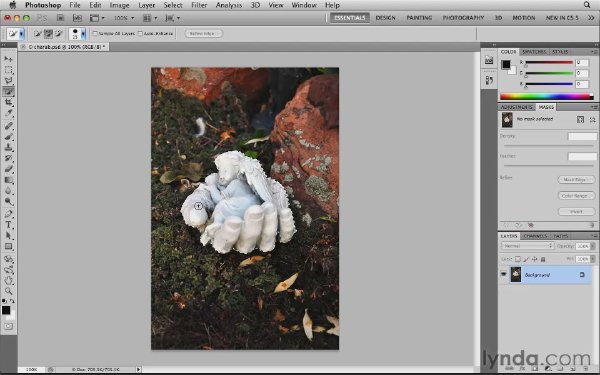600x375 pixels.
Task: Select the Lasso tool
Action: [x=8, y=81]
